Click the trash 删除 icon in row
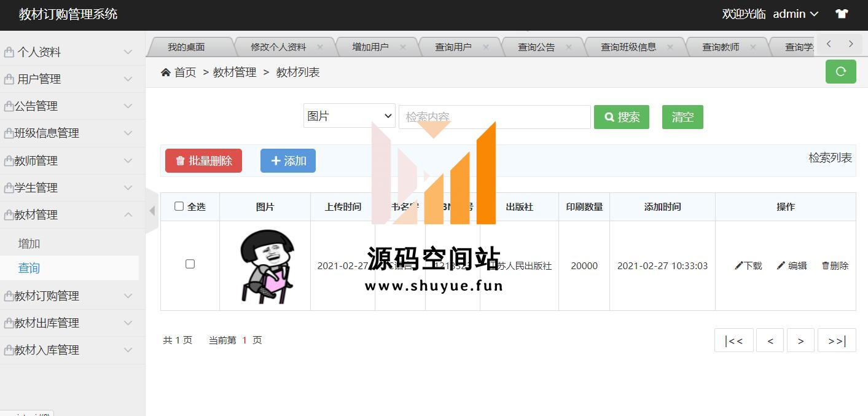 click(826, 265)
